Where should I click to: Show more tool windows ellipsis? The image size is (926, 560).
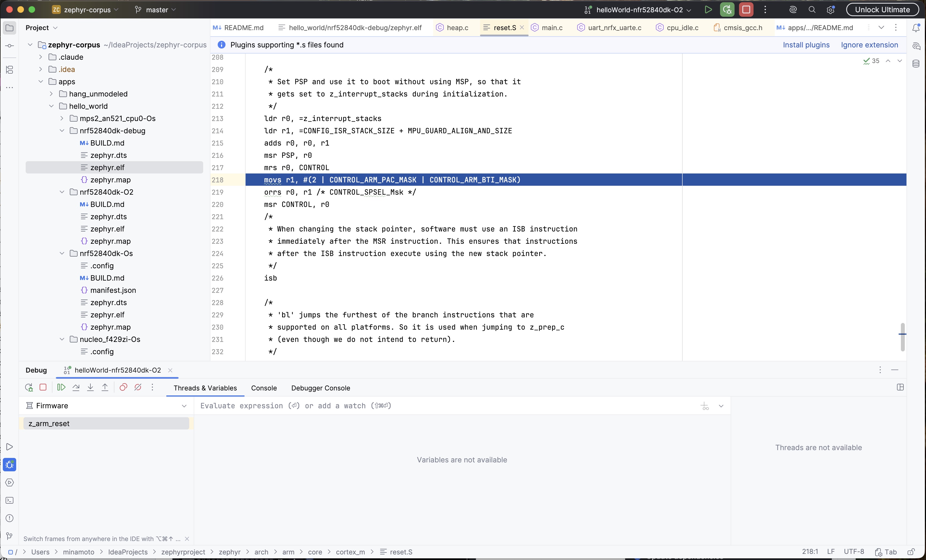coord(9,88)
